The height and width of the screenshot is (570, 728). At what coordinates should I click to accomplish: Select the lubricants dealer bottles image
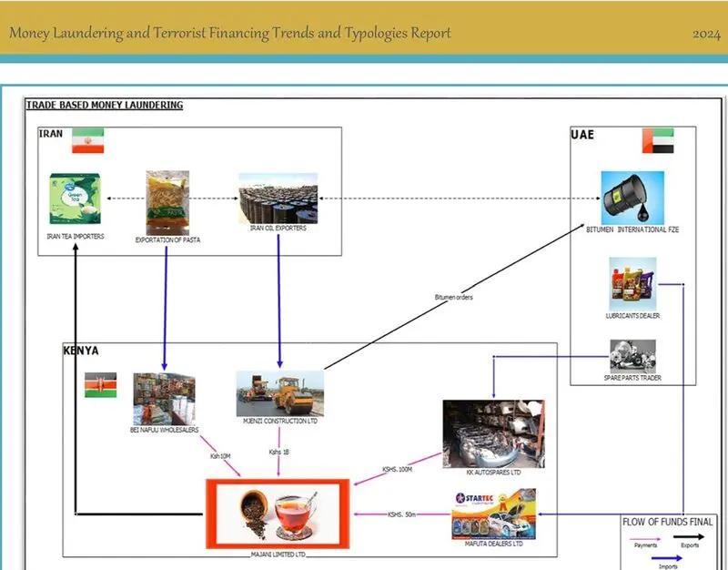[x=632, y=284]
